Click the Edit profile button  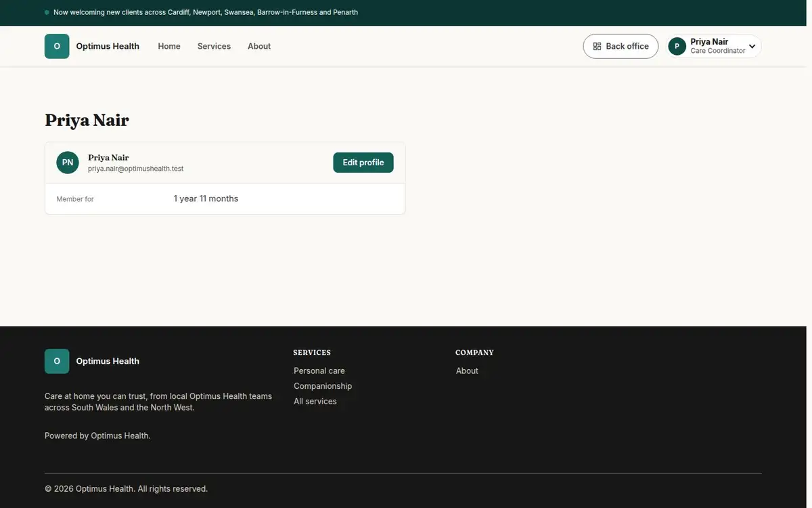pos(363,163)
